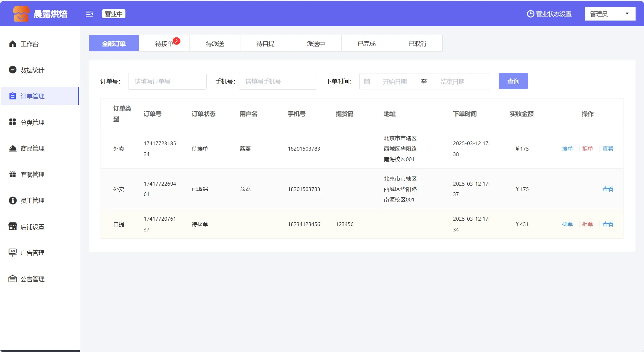Open the 开始日期 date picker

point(394,82)
